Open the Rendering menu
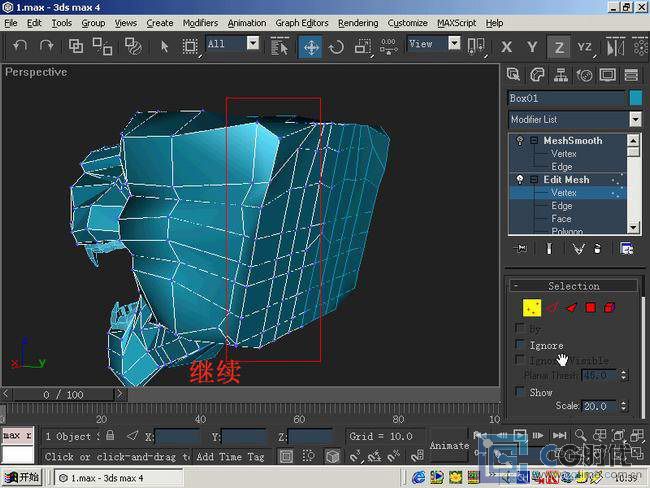The height and width of the screenshot is (488, 650). (357, 22)
